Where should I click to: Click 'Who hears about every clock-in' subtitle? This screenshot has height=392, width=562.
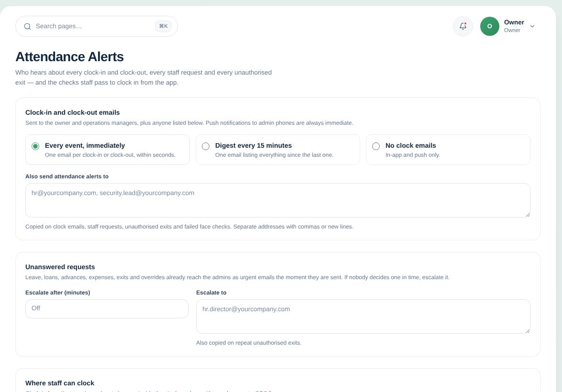coord(143,77)
